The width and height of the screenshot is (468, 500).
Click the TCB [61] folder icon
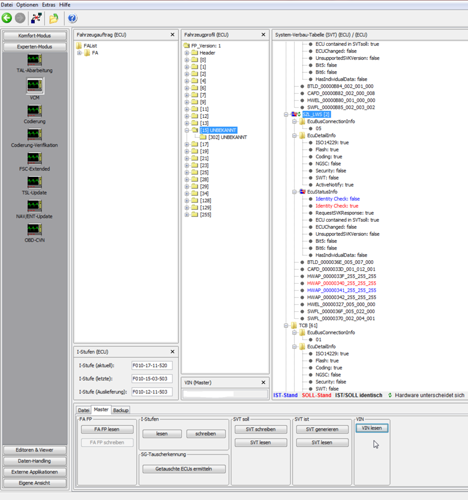(x=294, y=325)
